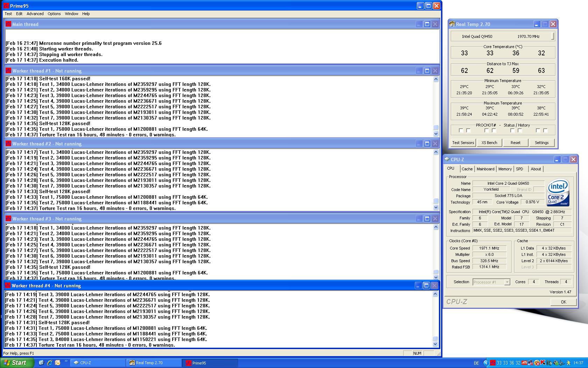
Task: Click the Test Sensors button in Real Temp
Action: 463,143
